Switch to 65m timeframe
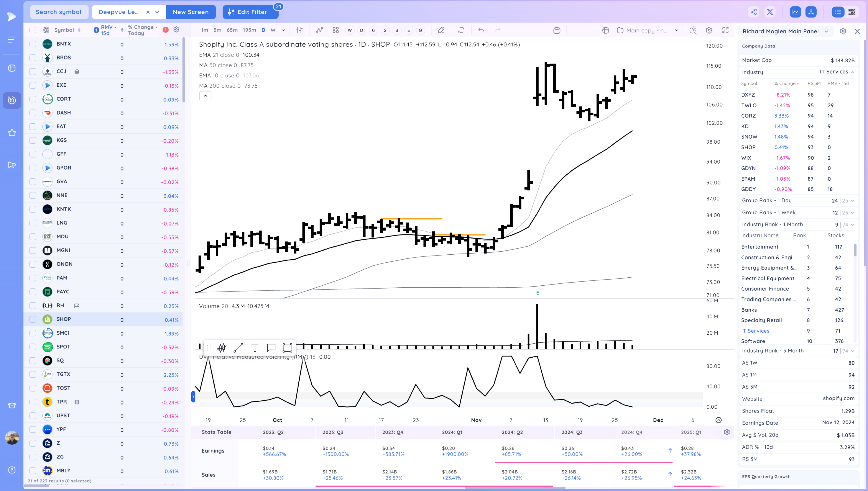The width and height of the screenshot is (868, 491). (232, 30)
